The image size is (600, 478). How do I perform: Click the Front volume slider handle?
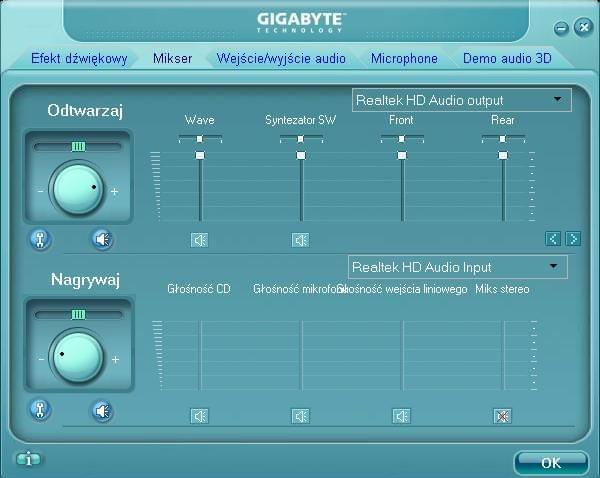point(402,155)
